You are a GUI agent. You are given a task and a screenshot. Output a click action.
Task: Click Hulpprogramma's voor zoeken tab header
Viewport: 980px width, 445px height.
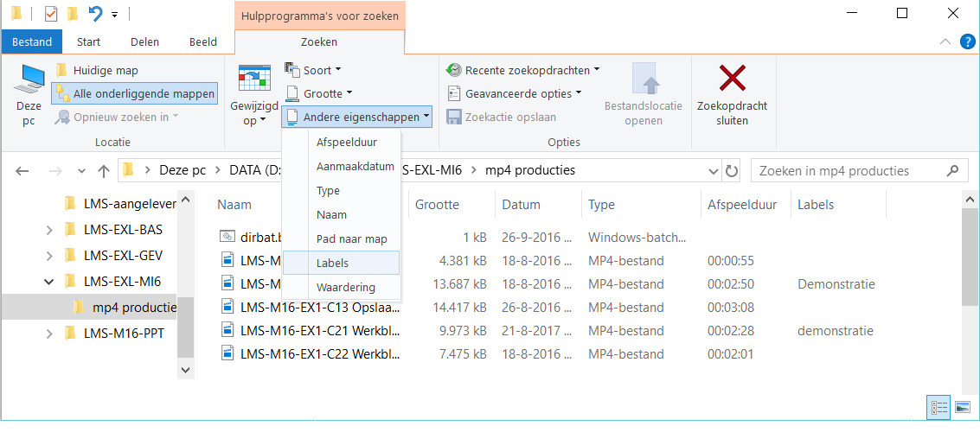coord(319,16)
